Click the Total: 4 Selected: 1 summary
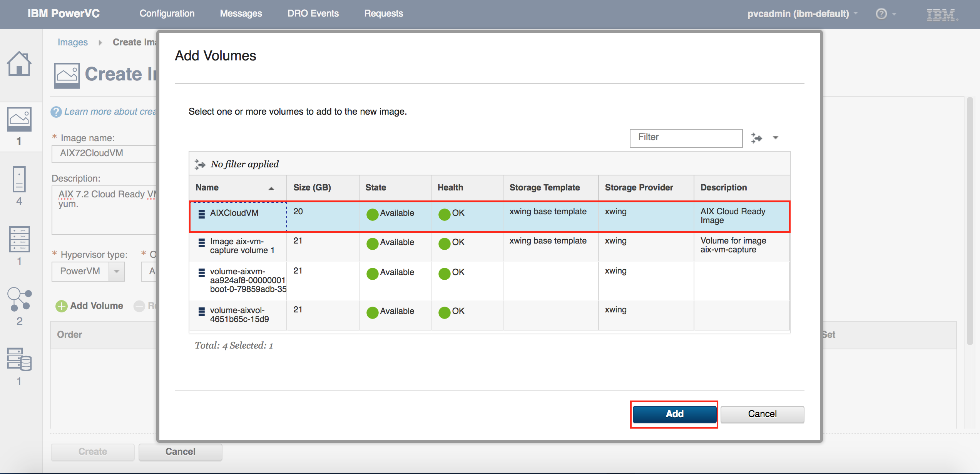 234,346
